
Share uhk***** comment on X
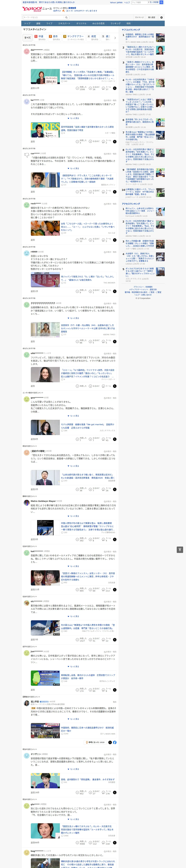coord(115,386)
